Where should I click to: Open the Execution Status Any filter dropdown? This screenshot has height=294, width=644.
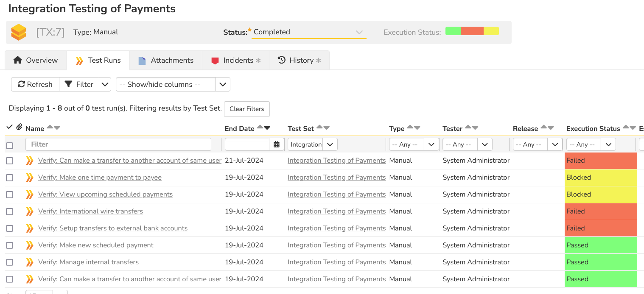tap(608, 144)
